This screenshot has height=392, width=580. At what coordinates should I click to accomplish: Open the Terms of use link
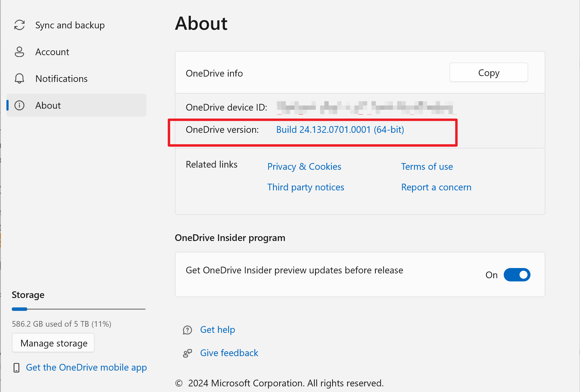427,167
